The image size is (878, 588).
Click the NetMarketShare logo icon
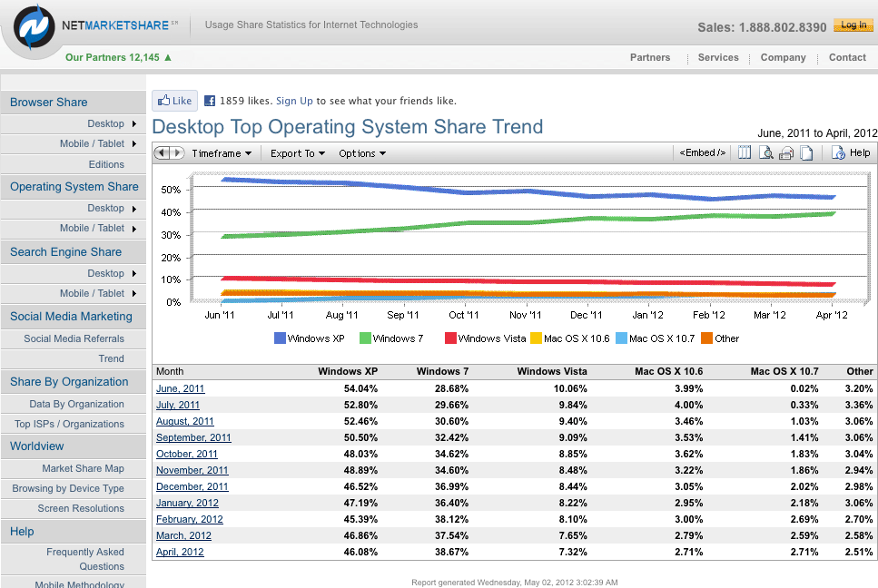(34, 27)
